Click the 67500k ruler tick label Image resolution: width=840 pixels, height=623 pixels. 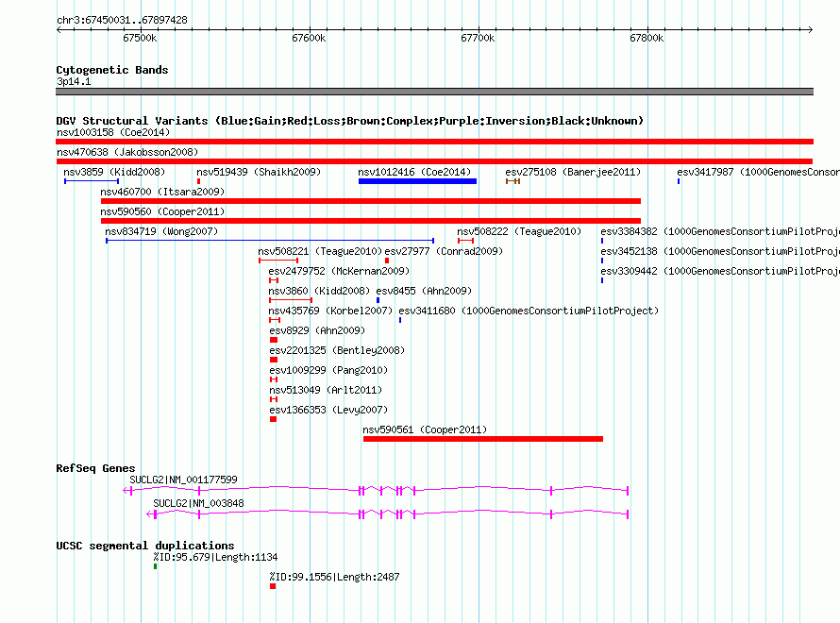click(x=140, y=38)
